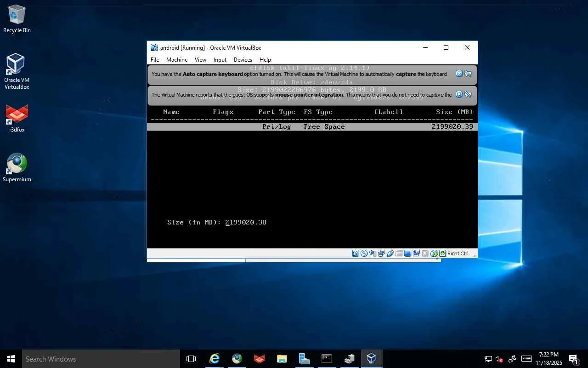Select the Free Space partition row
588x368 pixels.
pos(312,127)
